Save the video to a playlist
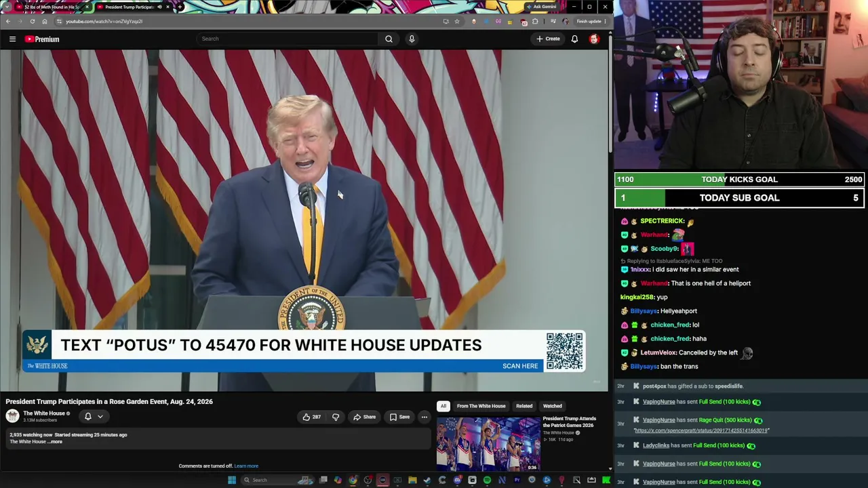868x488 pixels. [399, 417]
